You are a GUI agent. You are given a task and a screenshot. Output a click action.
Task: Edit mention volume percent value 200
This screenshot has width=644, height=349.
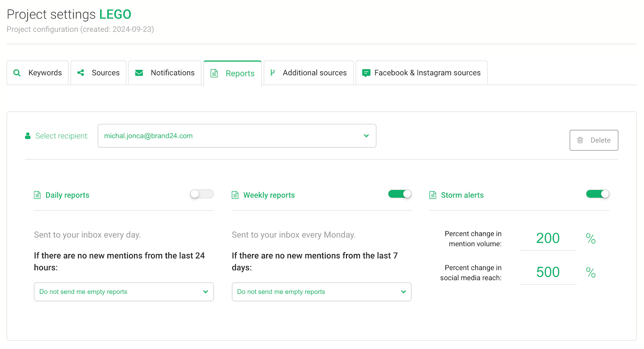(548, 238)
